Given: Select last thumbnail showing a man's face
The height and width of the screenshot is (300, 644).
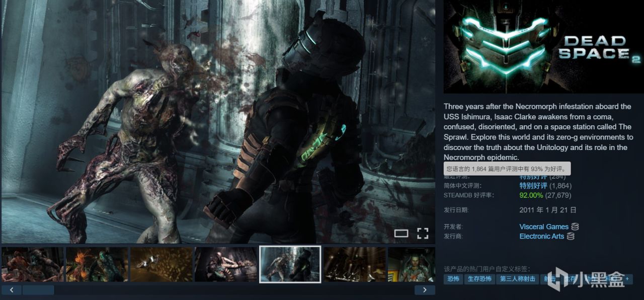Looking at the screenshot, I should (x=412, y=264).
